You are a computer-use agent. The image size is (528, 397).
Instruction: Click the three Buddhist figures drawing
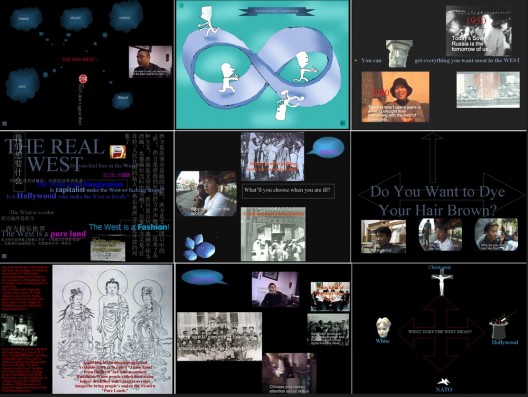tap(112, 329)
